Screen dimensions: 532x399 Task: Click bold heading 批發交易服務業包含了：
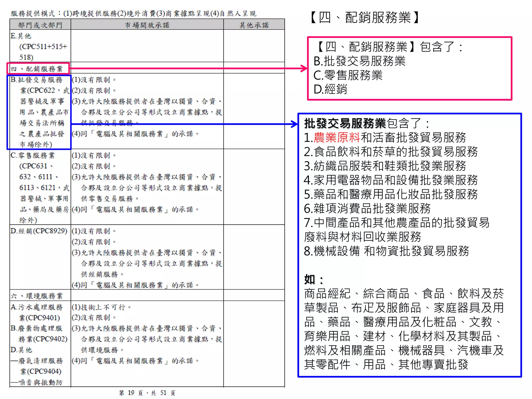[367, 123]
